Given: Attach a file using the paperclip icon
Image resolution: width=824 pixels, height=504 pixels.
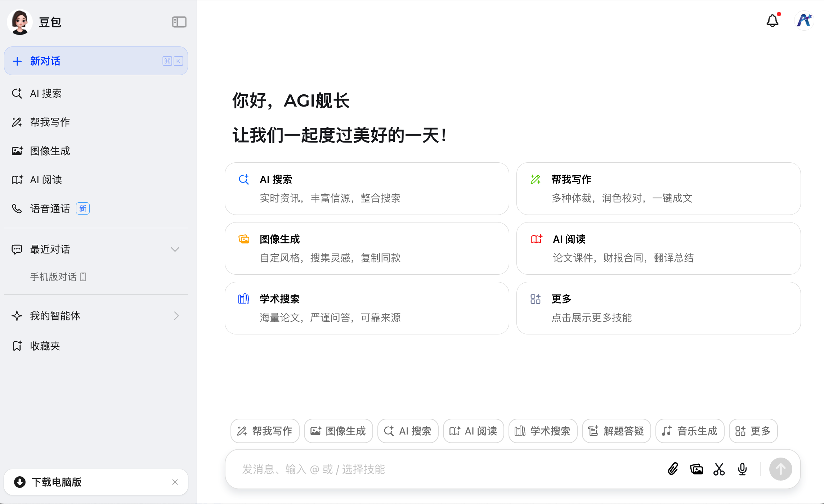Looking at the screenshot, I should tap(673, 469).
